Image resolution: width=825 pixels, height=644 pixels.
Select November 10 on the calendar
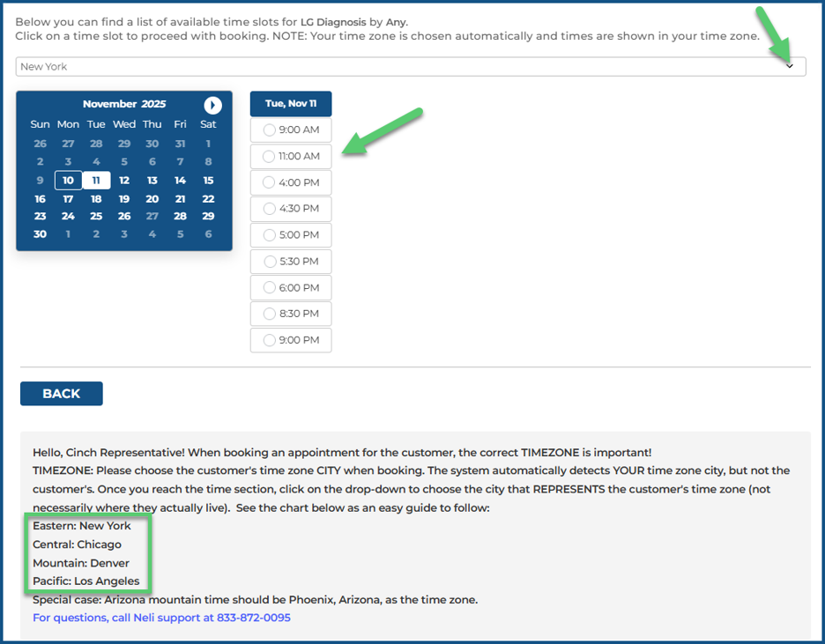(68, 181)
